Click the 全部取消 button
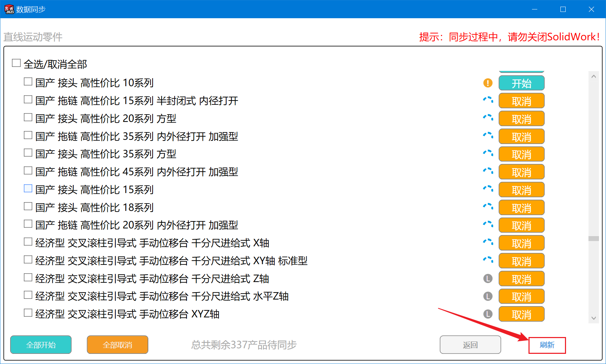606x364 pixels. click(x=117, y=345)
